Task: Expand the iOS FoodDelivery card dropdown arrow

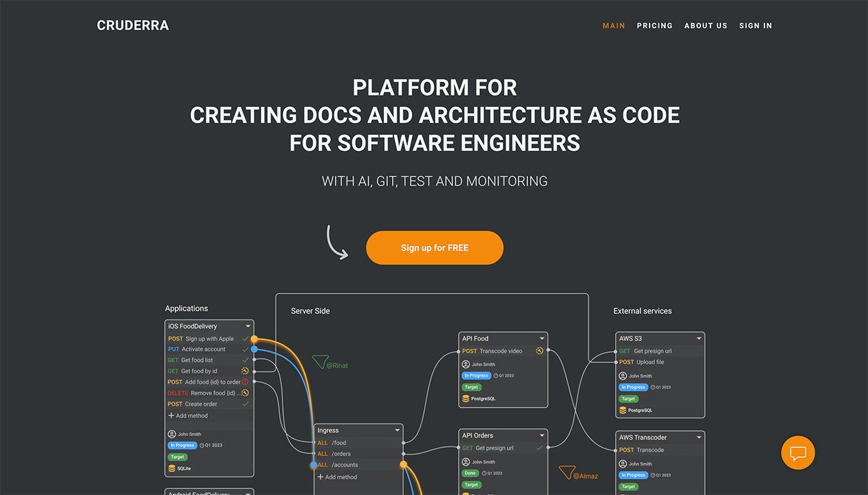Action: click(x=248, y=327)
